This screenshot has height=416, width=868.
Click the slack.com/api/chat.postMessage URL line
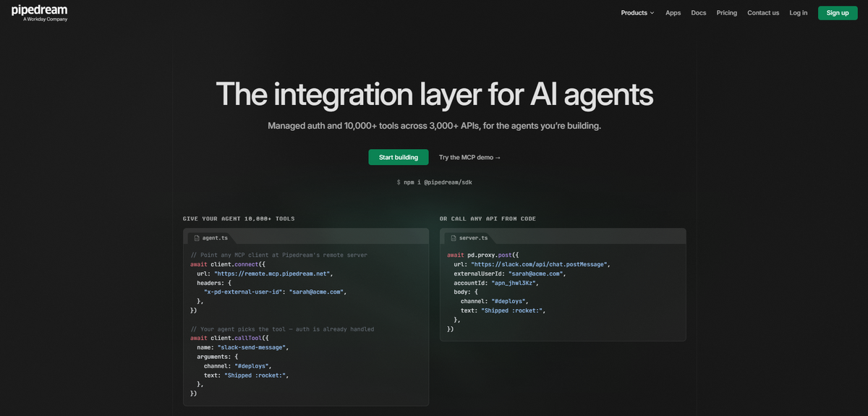[532, 264]
